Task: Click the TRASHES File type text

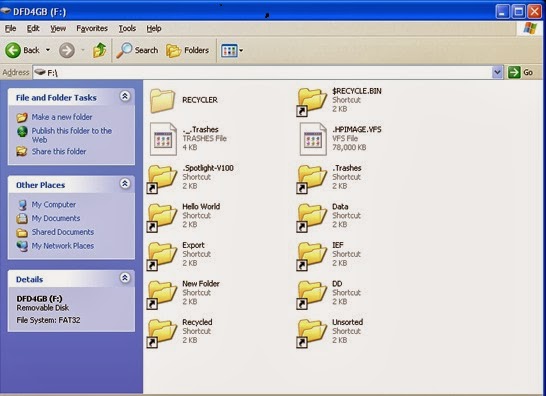Action: 204,139
